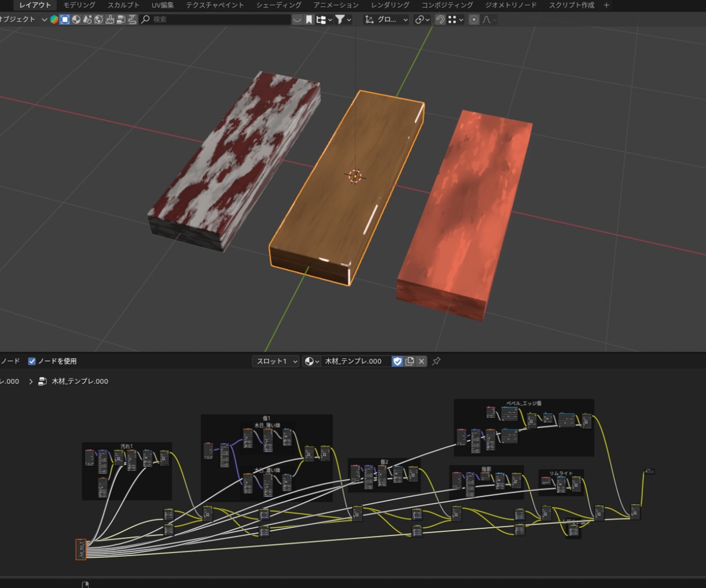Select the 木目_濃い線 frame label

[x=267, y=470]
